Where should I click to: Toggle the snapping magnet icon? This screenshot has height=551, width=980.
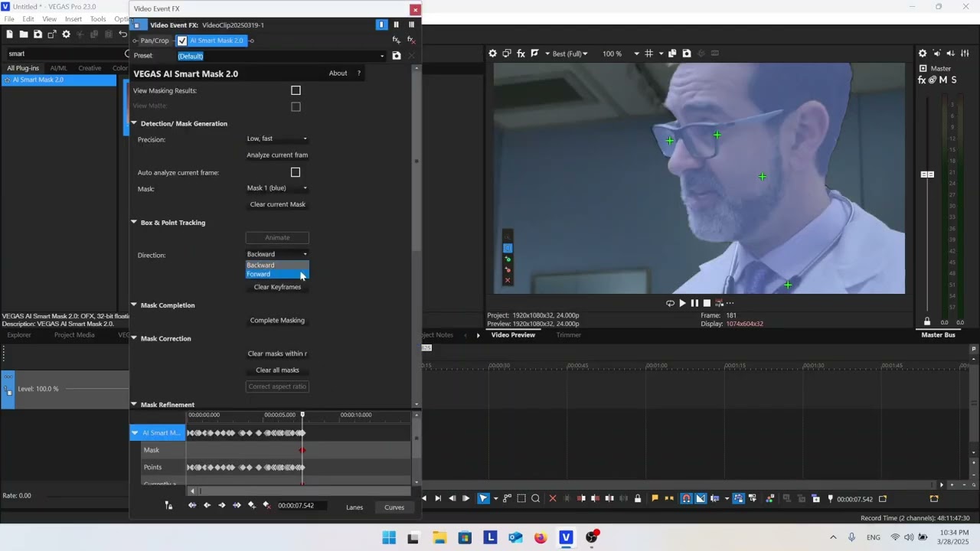[x=686, y=499]
